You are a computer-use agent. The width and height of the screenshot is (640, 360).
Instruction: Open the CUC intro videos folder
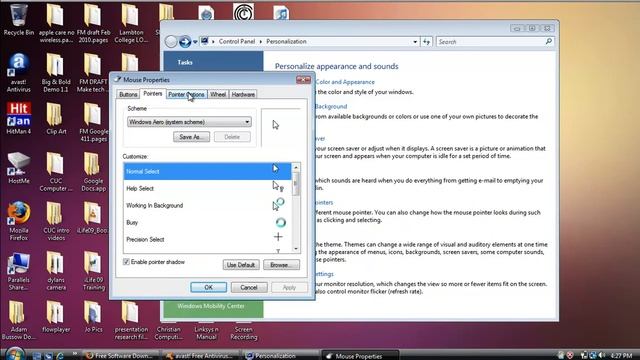pyautogui.click(x=56, y=221)
